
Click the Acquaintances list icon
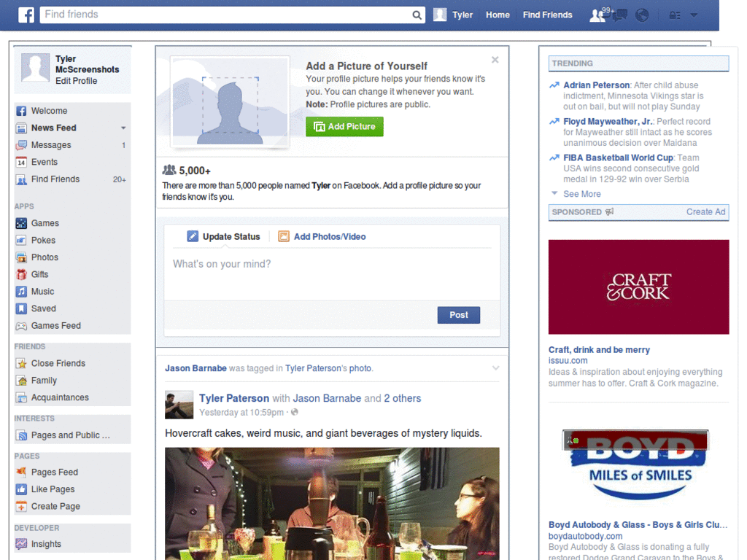(x=21, y=397)
